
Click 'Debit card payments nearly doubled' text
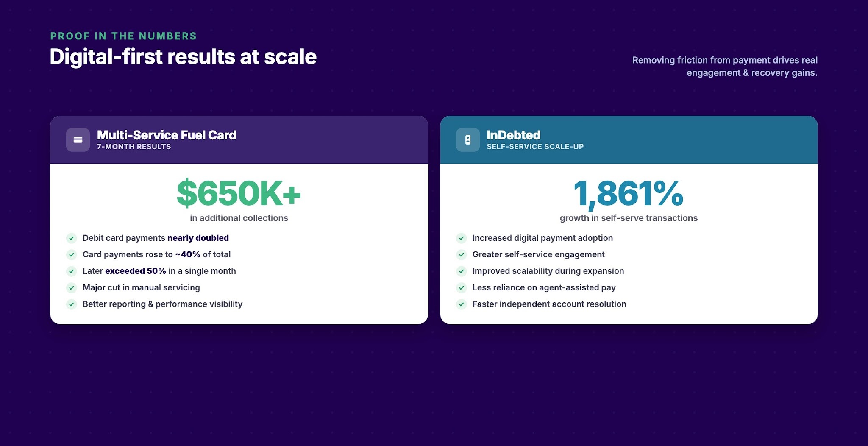pos(156,238)
